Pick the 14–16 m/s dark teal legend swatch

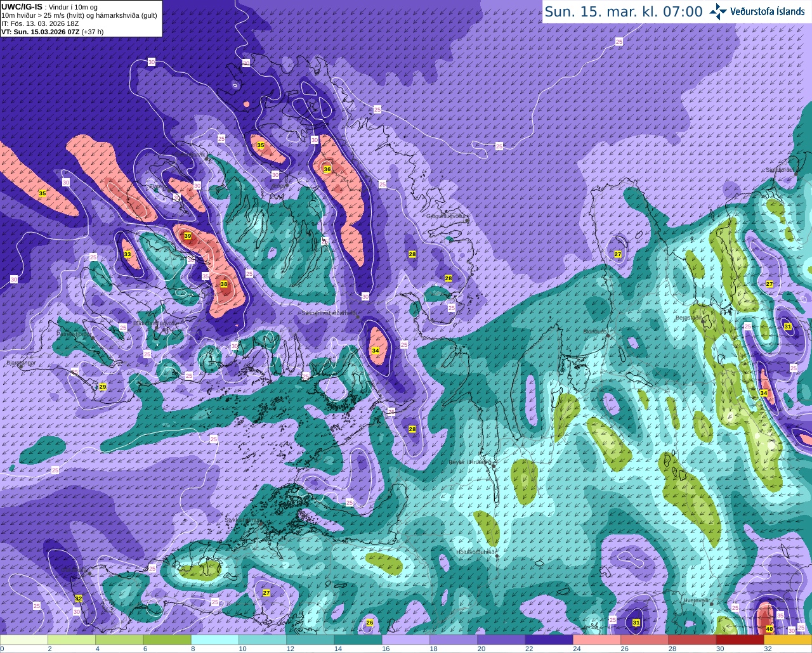click(x=358, y=640)
